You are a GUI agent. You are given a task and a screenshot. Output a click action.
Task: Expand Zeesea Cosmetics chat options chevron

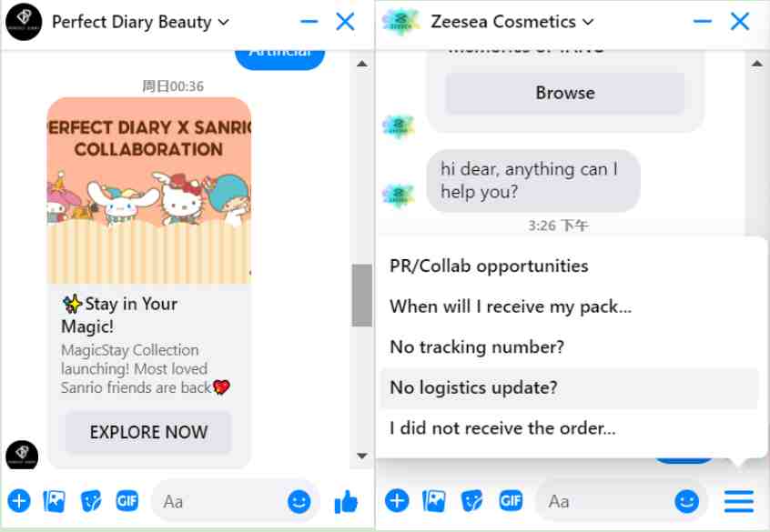[588, 22]
